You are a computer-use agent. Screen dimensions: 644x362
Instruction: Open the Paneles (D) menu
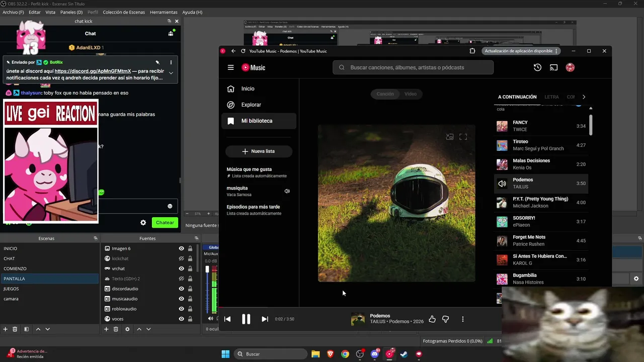point(71,12)
